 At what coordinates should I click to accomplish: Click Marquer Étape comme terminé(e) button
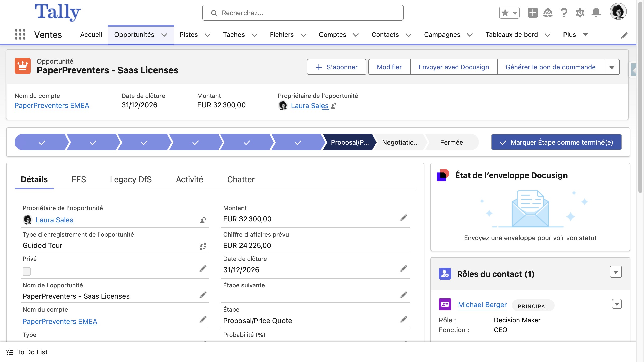556,142
